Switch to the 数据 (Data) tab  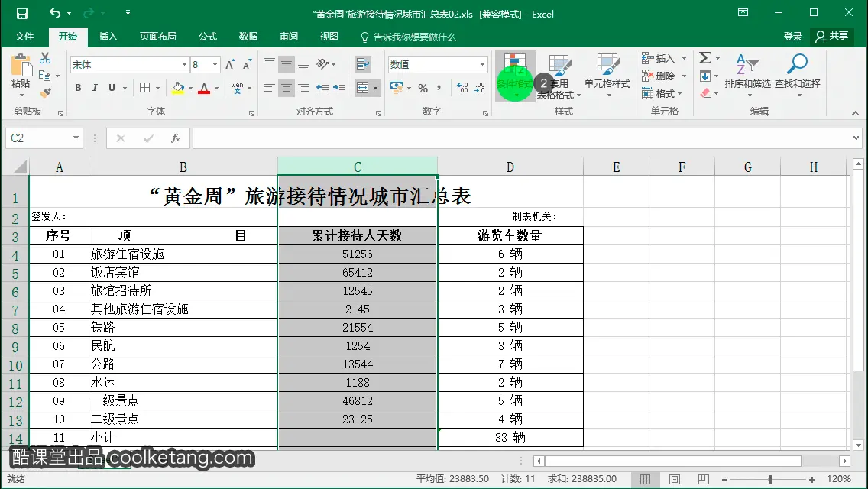248,37
